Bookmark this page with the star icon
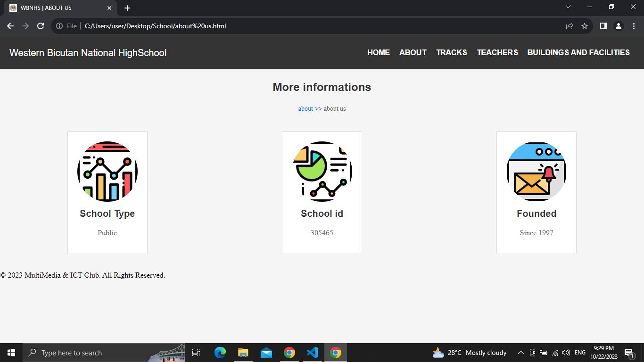 point(585,26)
